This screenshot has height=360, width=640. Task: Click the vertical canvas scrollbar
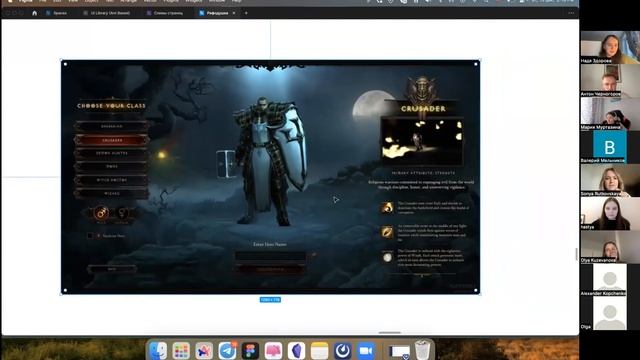click(x=576, y=254)
